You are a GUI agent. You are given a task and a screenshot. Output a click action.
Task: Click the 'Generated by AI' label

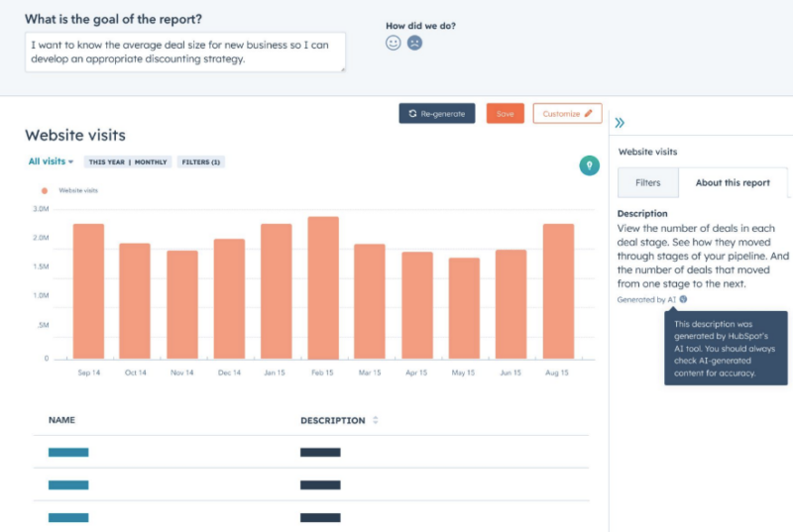coord(646,299)
